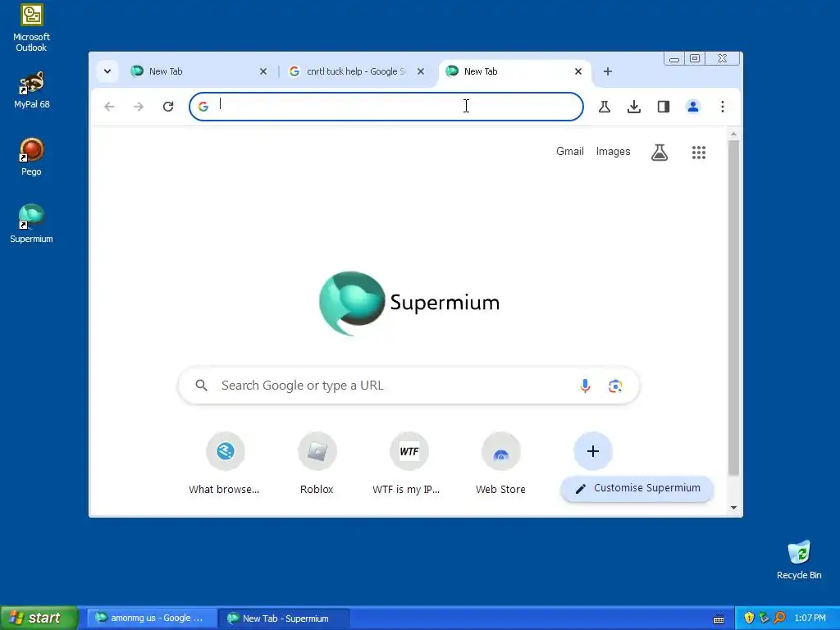
Task: Open the Google apps grid
Action: [699, 153]
